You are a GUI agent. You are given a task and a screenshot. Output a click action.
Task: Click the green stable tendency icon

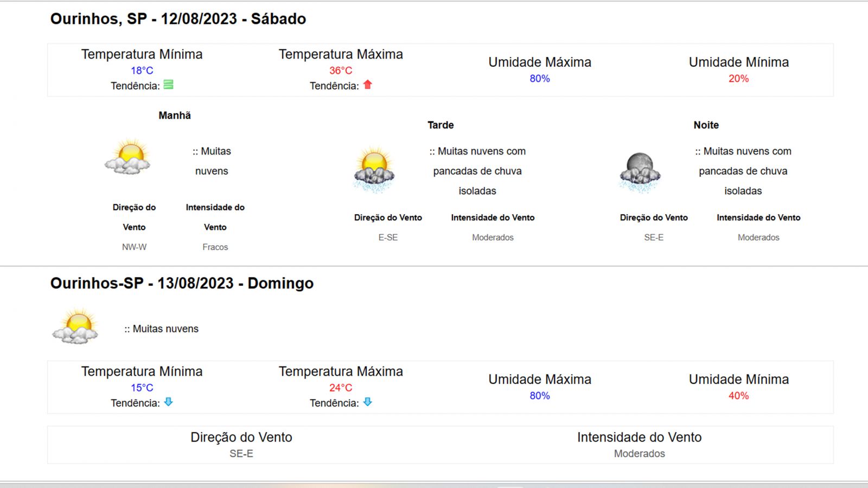tap(169, 85)
